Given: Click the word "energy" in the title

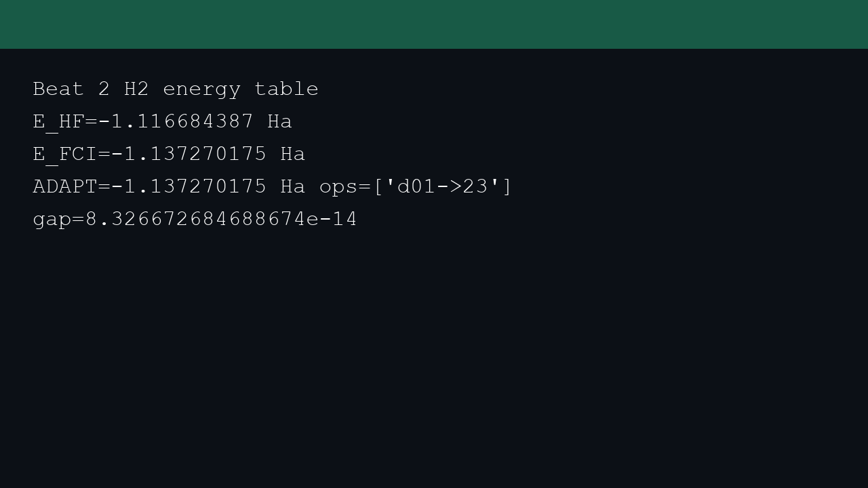Looking at the screenshot, I should 202,90.
